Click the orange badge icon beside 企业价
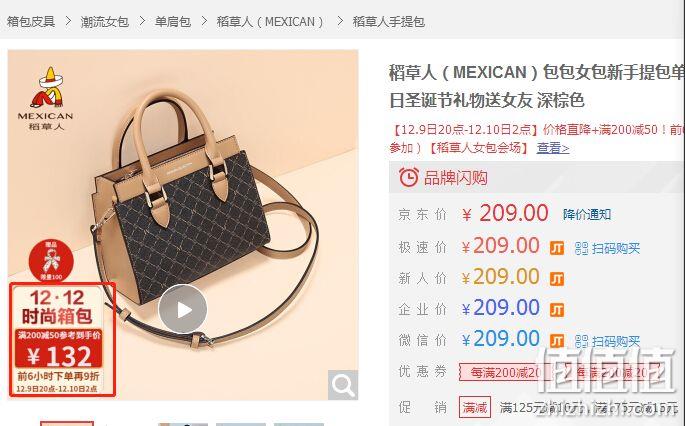This screenshot has width=685, height=426. point(557,310)
